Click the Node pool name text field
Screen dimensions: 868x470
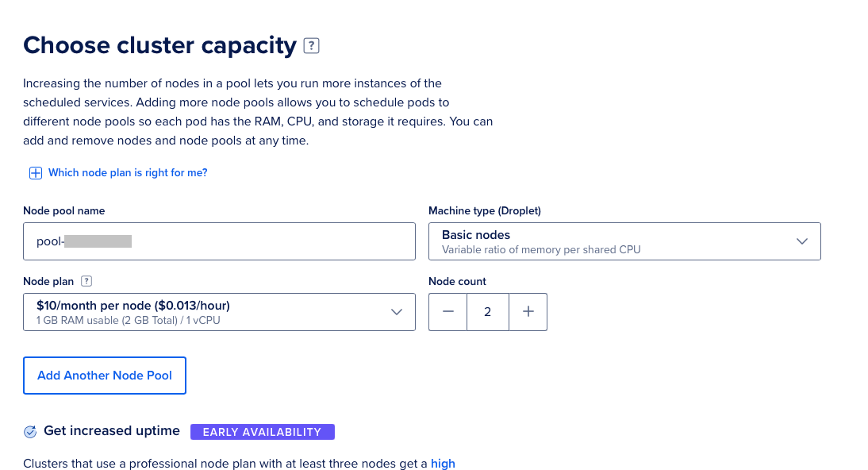tap(219, 241)
